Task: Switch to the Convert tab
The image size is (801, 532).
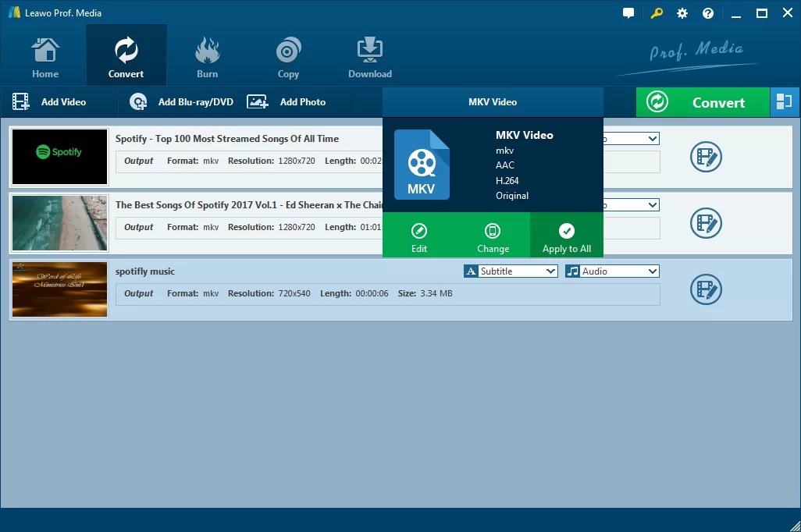Action: click(x=126, y=57)
